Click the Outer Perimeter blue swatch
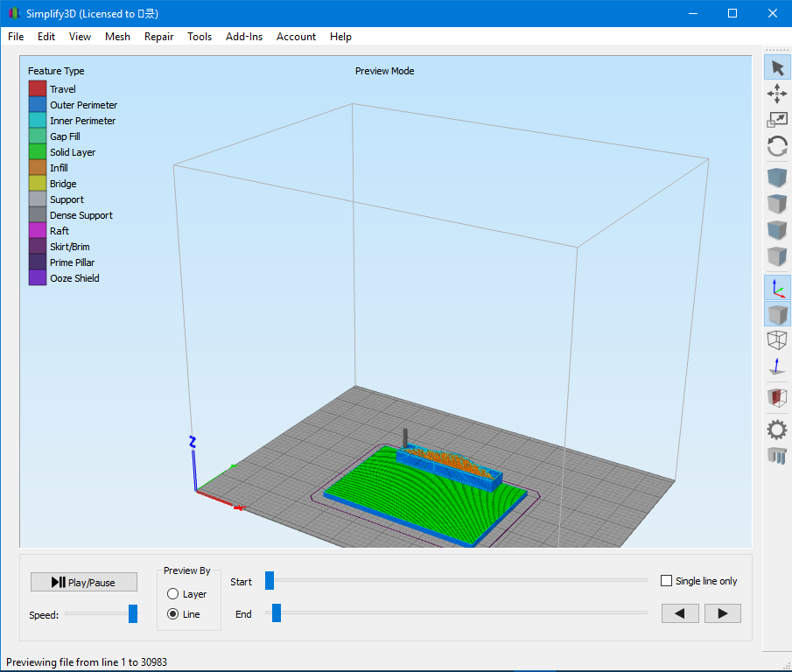This screenshot has width=792, height=672. 38,104
